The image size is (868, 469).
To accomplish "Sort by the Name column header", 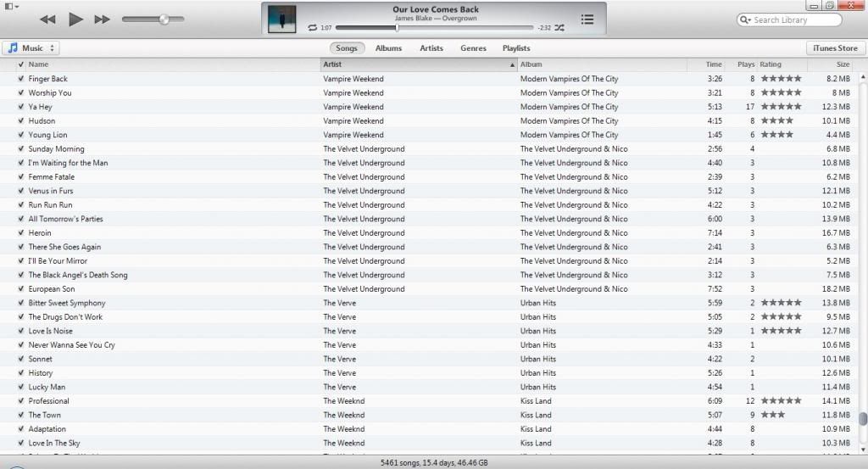I will 171,64.
